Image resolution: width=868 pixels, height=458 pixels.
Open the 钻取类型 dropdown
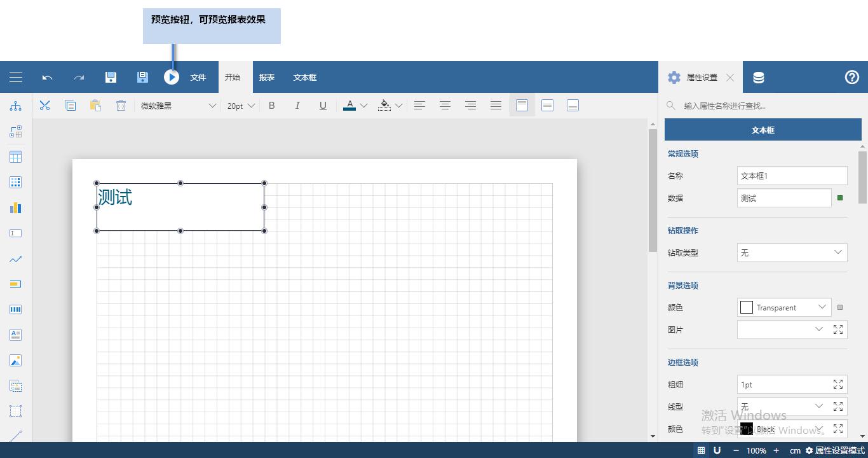pos(791,253)
